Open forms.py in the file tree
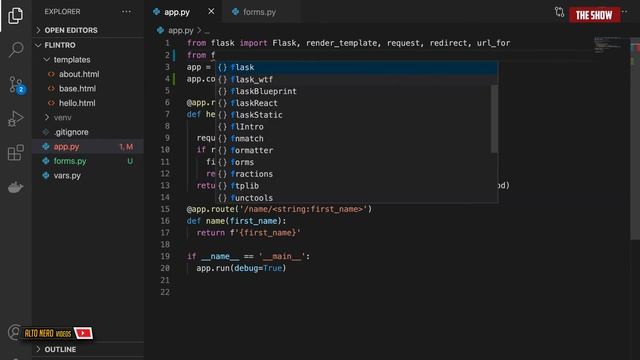The image size is (640, 360). click(x=70, y=161)
